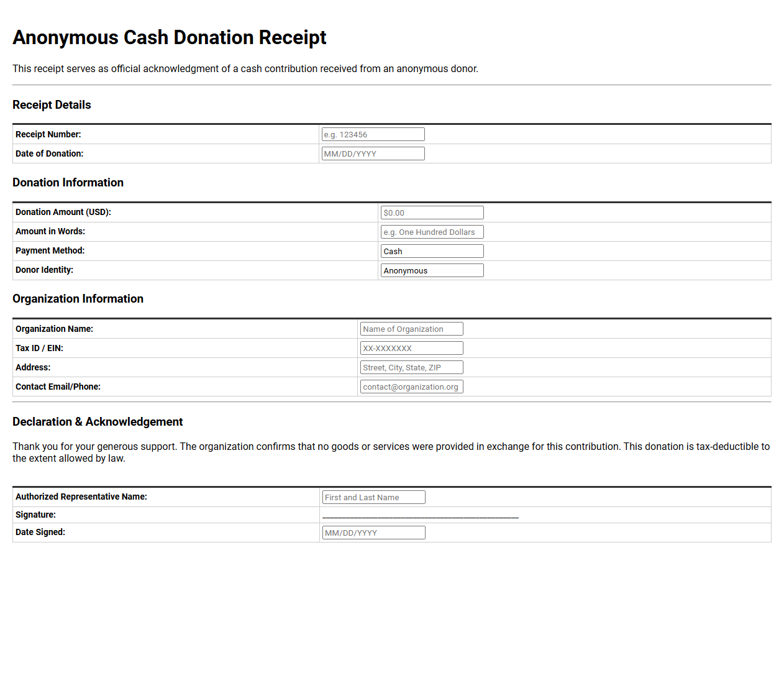Click the 'Authorized Representative Name:' label
The image size is (784, 696).
[81, 497]
